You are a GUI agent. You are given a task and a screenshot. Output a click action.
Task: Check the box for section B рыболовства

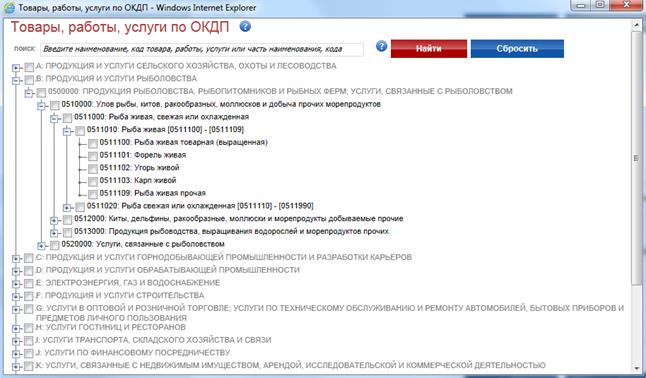29,80
